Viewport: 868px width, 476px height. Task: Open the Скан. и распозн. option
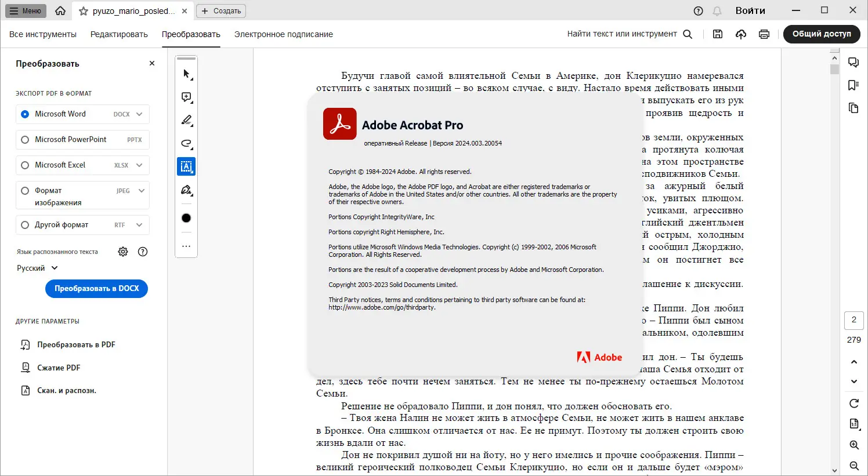click(59, 391)
